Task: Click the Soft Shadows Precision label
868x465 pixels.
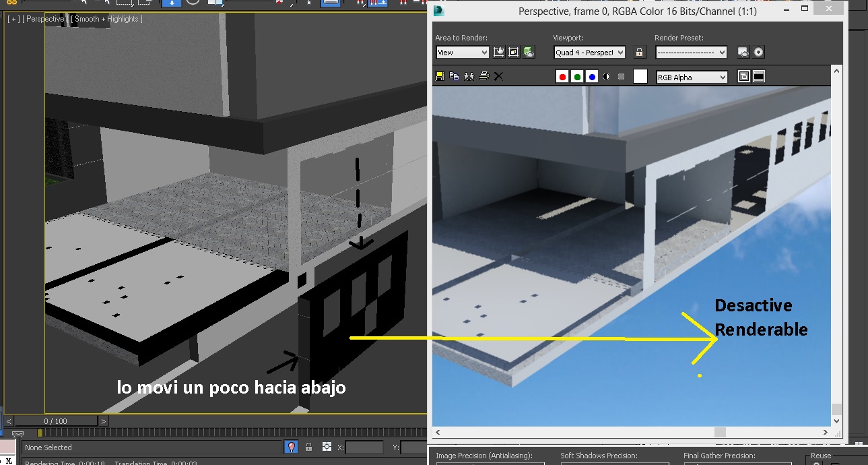Action: [599, 456]
